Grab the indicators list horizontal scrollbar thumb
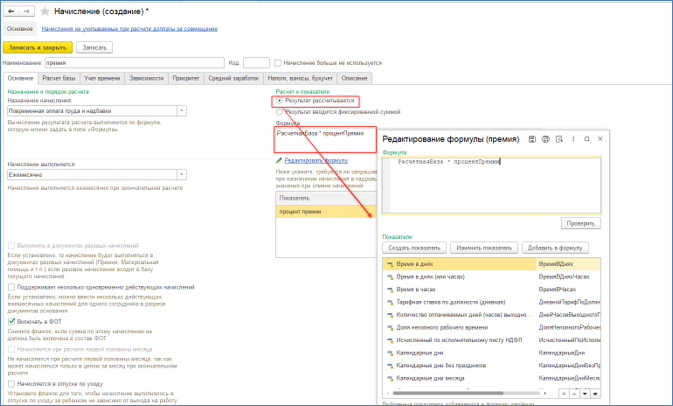The image size is (673, 406). pos(448,393)
